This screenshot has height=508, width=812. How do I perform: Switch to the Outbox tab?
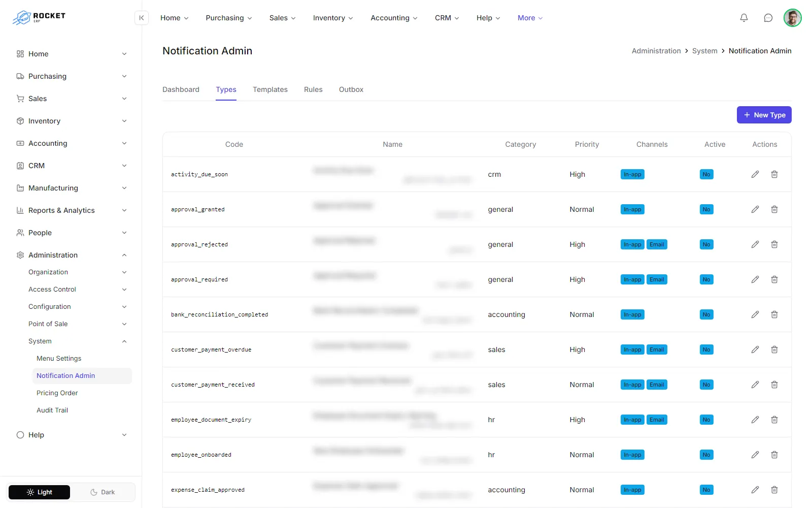[x=351, y=89]
